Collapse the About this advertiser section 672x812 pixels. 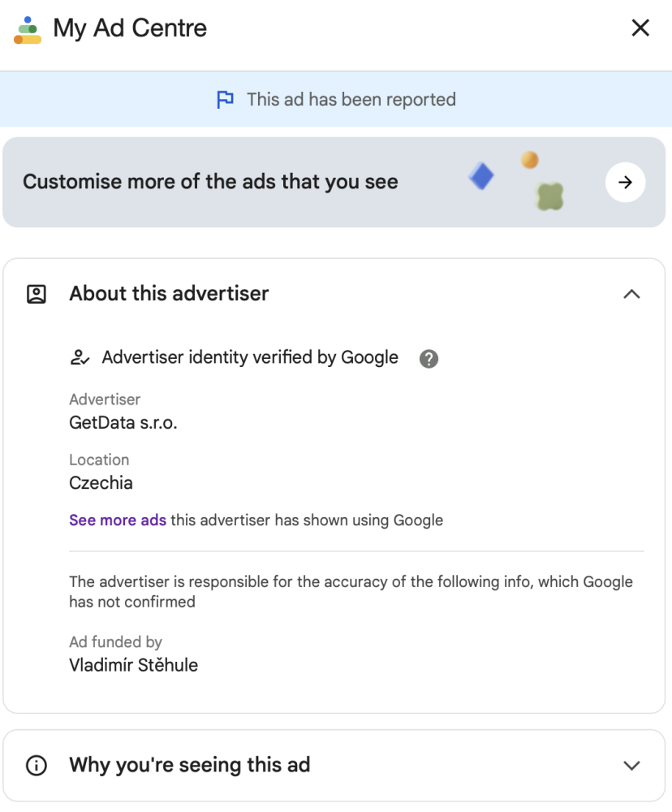point(631,294)
